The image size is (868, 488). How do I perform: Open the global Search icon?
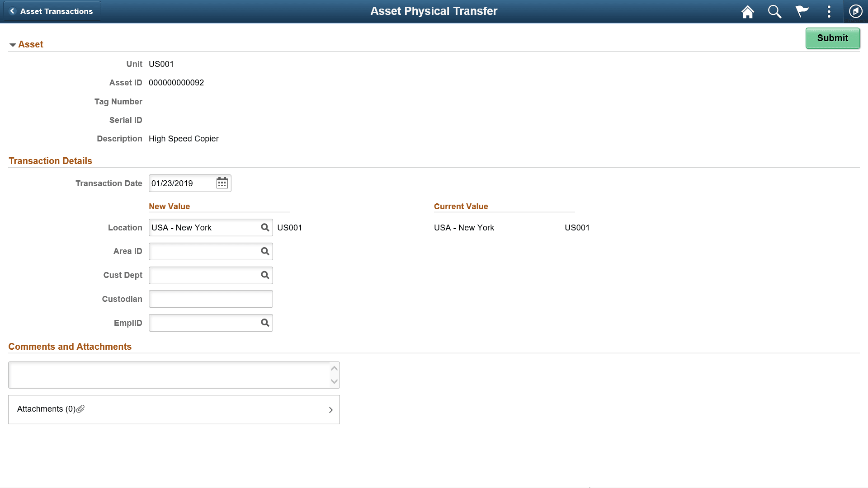[x=774, y=11]
